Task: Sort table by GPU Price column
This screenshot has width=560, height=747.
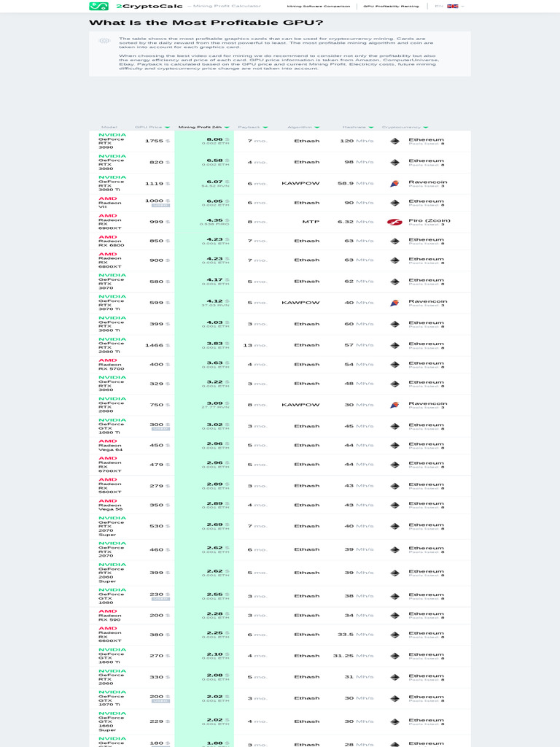Action: click(152, 127)
